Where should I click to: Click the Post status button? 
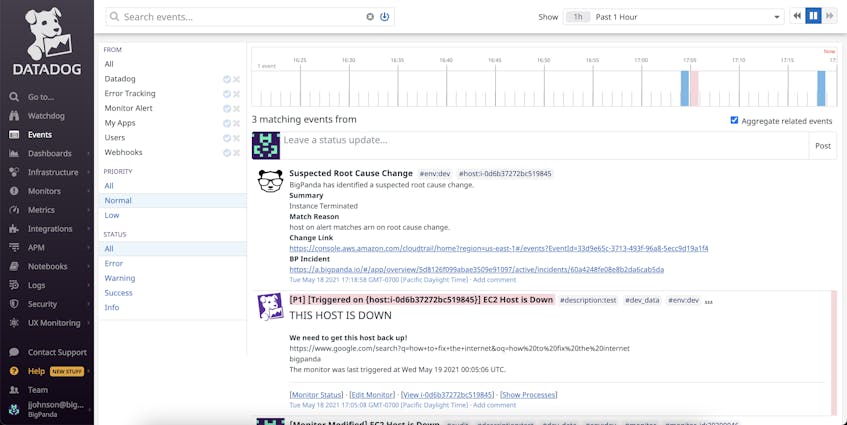point(823,146)
